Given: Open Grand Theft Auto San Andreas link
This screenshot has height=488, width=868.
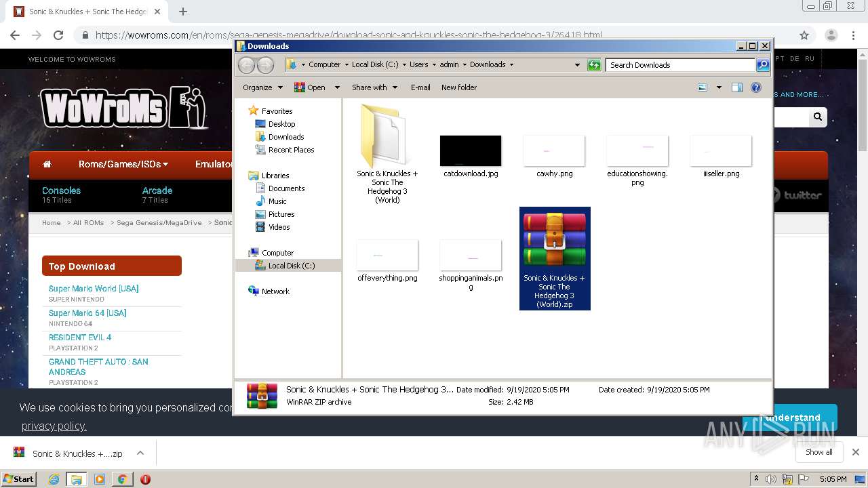Looking at the screenshot, I should (x=98, y=367).
